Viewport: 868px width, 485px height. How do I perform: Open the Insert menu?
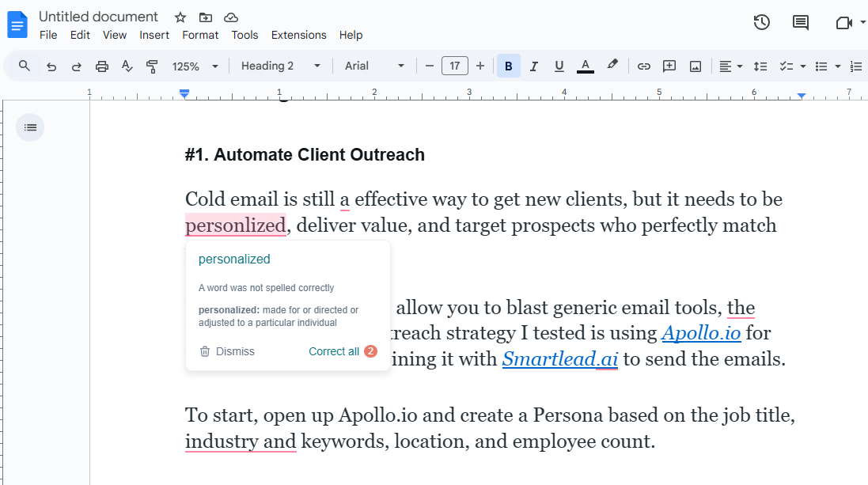[x=154, y=35]
